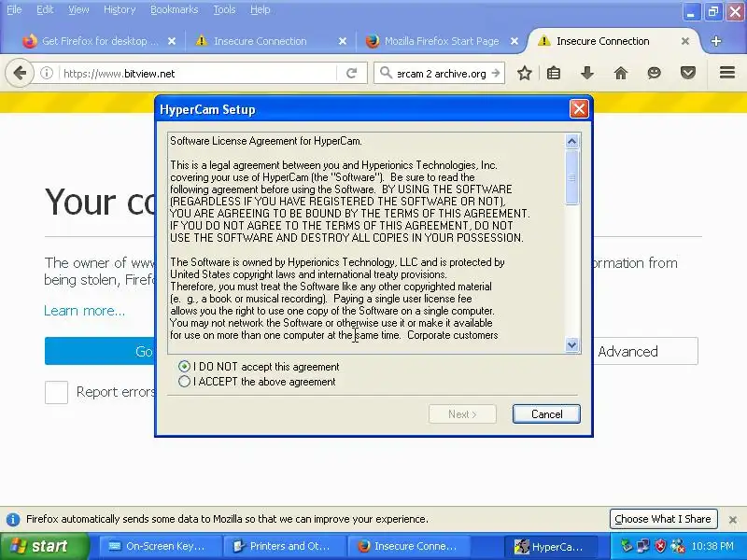
Task: Close the 'Get Firefox for desktop' tab
Action: pyautogui.click(x=172, y=41)
